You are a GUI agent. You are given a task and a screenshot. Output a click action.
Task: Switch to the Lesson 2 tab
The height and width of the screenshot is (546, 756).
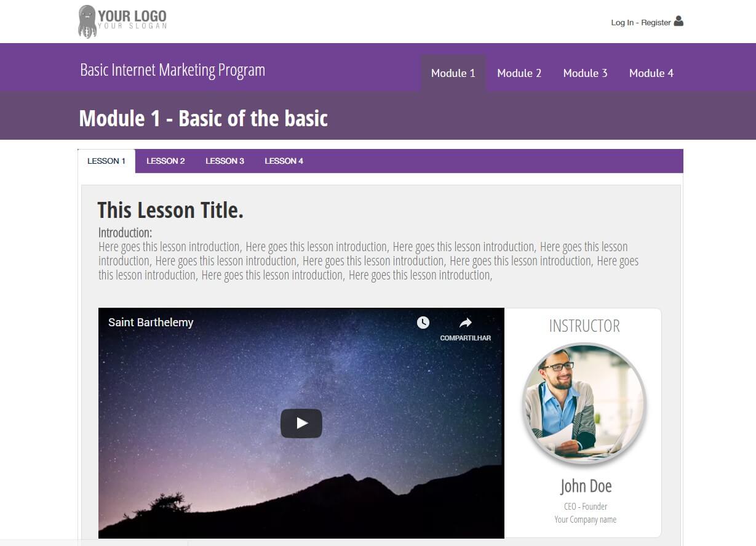(165, 161)
